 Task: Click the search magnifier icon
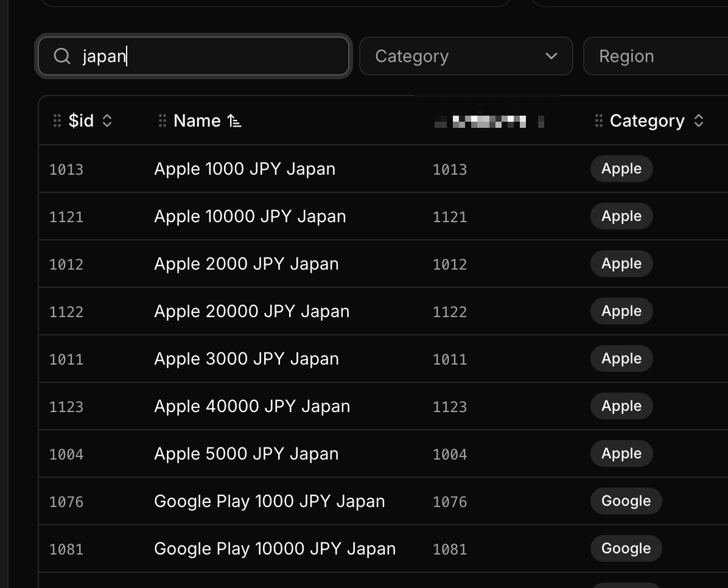(61, 56)
